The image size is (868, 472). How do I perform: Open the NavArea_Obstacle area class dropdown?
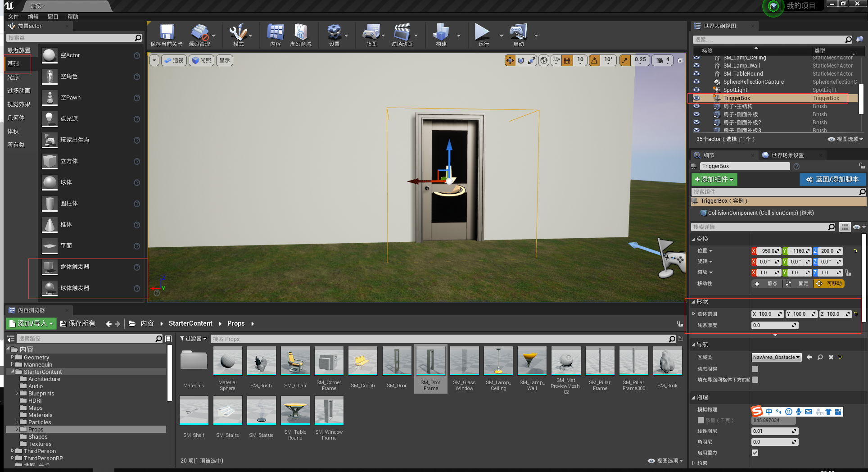coord(777,357)
